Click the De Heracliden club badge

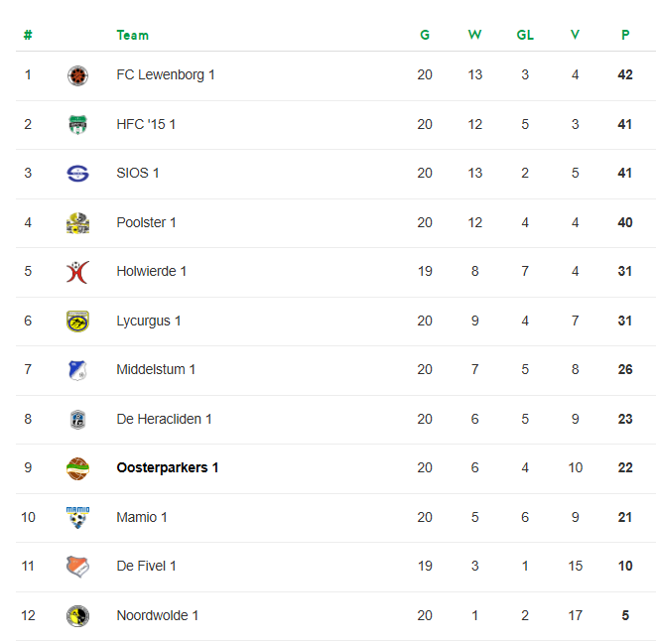[77, 420]
